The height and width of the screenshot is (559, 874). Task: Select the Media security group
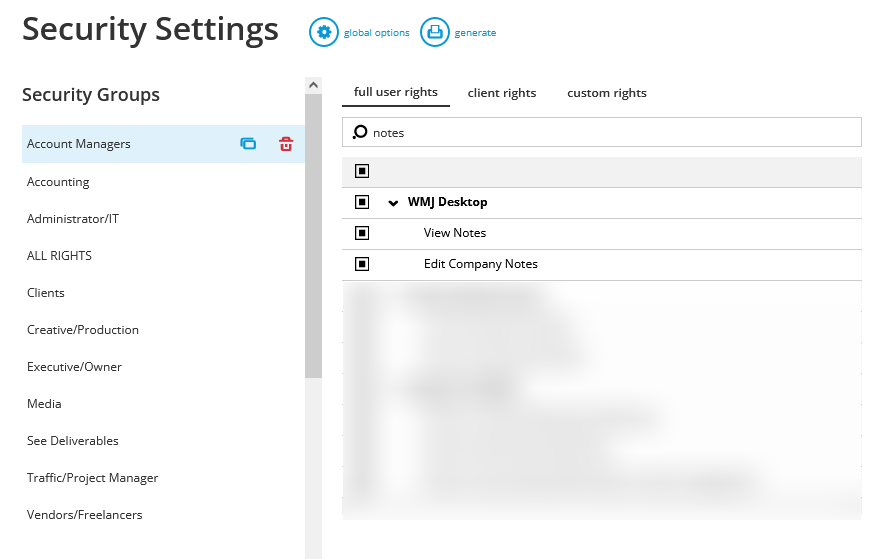pyautogui.click(x=44, y=404)
